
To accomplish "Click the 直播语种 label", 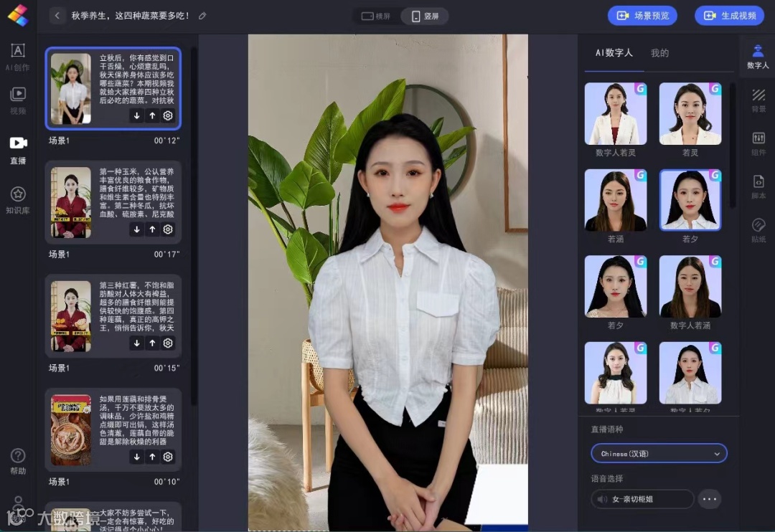I will pyautogui.click(x=607, y=429).
